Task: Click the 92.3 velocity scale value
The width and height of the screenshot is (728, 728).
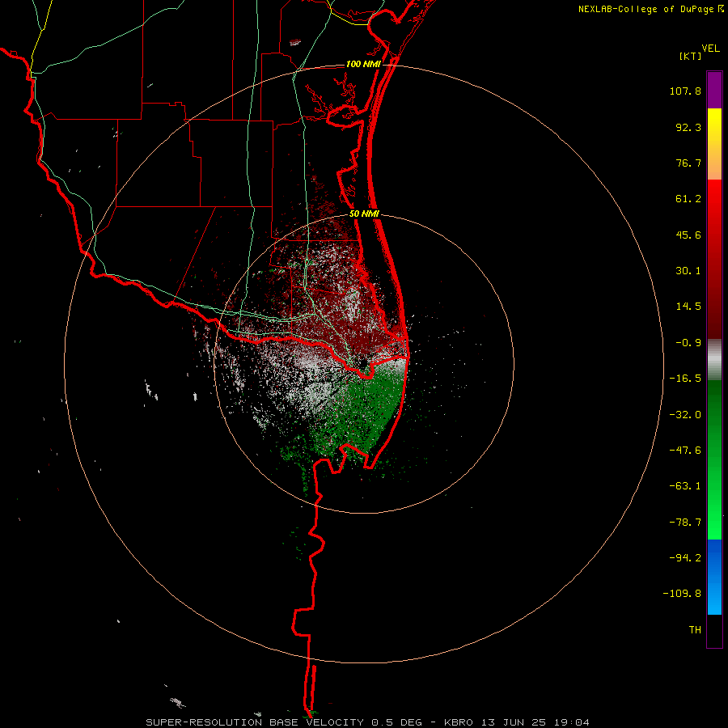Action: pos(688,127)
